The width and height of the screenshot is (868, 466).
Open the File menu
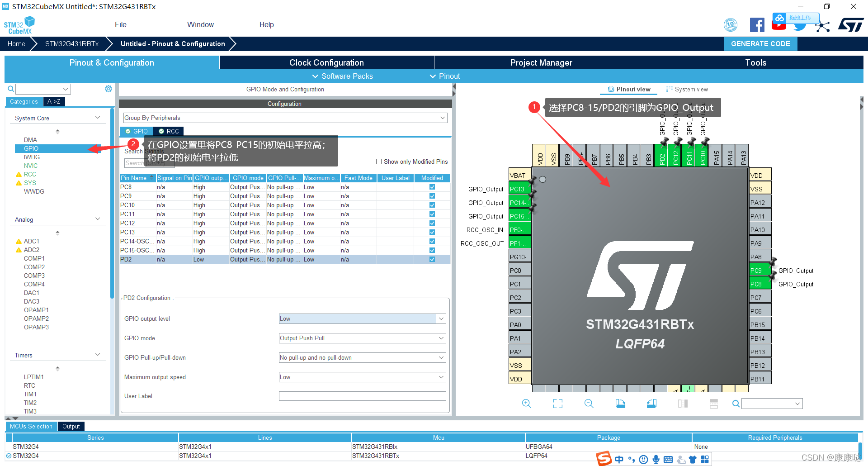[121, 24]
